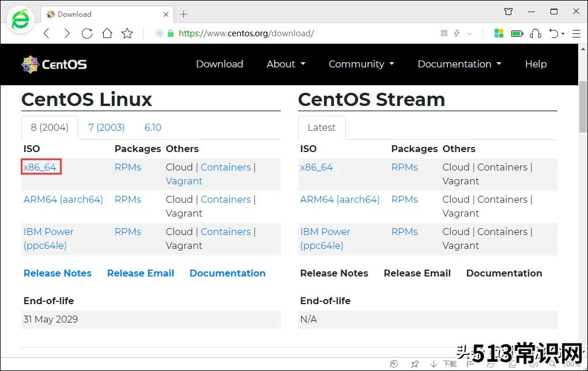Expand the Documentation navigation dropdown

click(459, 64)
